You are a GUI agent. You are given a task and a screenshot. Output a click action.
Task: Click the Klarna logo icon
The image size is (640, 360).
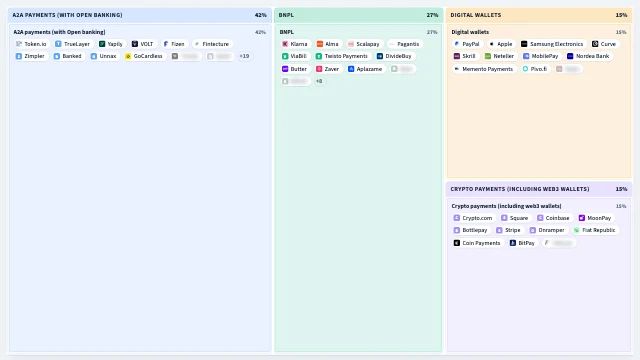pyautogui.click(x=285, y=44)
